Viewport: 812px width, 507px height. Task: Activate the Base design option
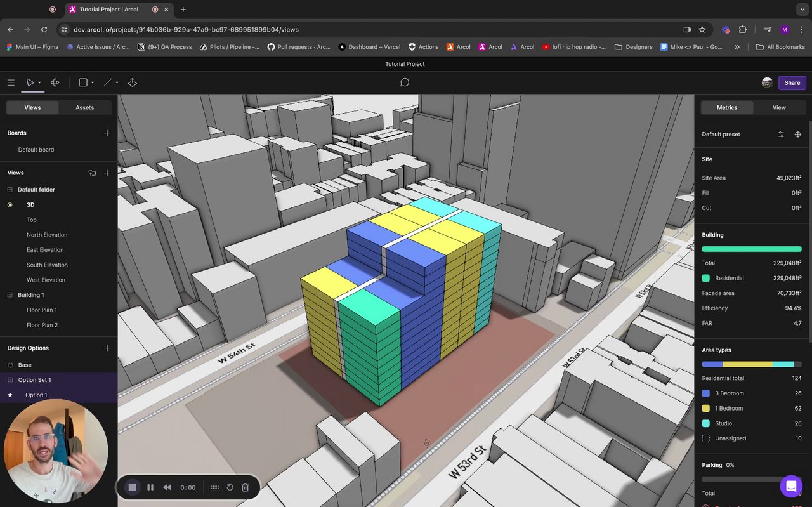point(25,365)
